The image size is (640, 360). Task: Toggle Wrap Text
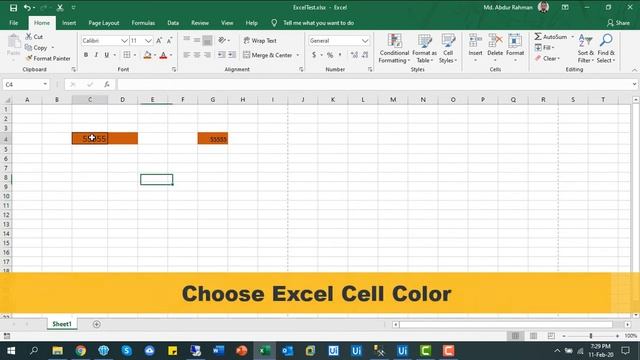click(x=260, y=40)
